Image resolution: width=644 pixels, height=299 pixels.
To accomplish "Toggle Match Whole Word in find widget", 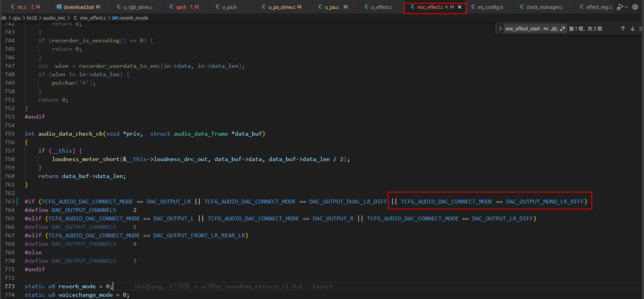I will point(554,29).
